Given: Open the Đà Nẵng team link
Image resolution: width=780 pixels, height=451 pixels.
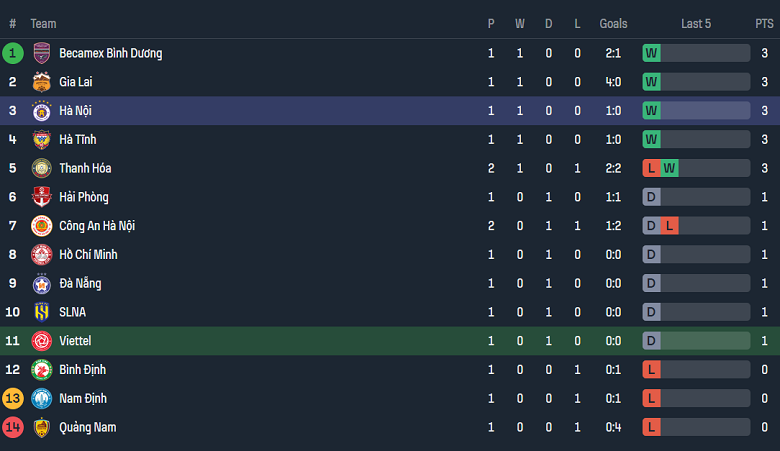Looking at the screenshot, I should click(79, 284).
